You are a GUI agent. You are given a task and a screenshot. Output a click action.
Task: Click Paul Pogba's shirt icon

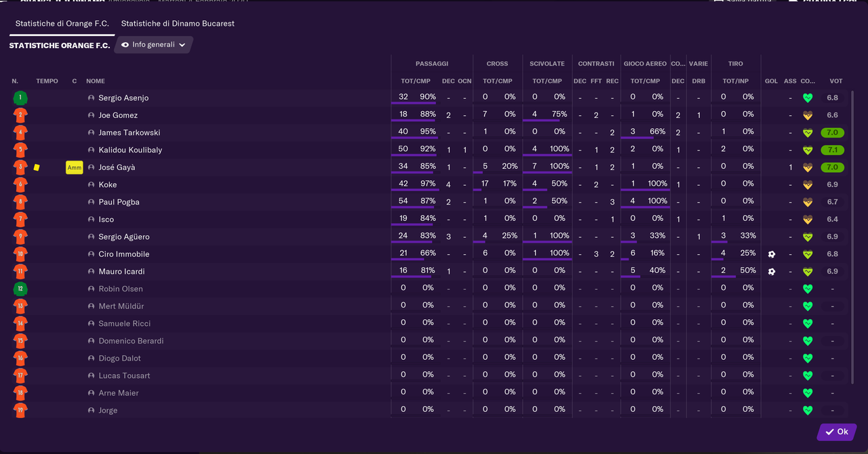[20, 202]
